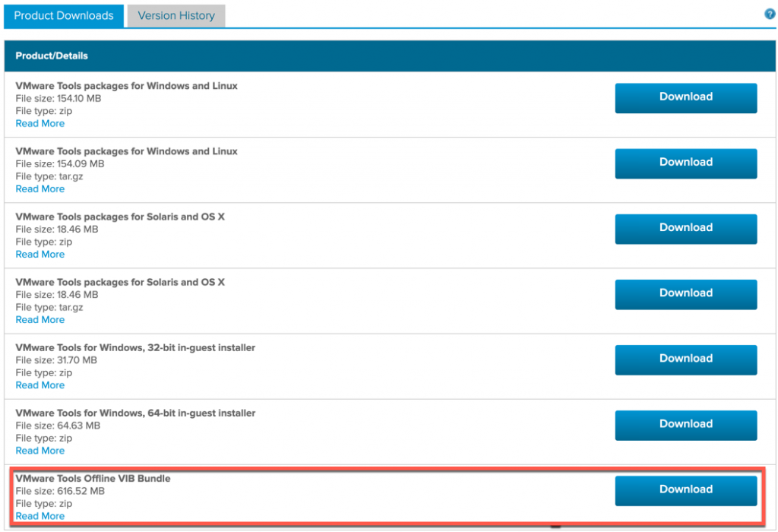Download the 32-bit in-guest installer

[686, 359]
